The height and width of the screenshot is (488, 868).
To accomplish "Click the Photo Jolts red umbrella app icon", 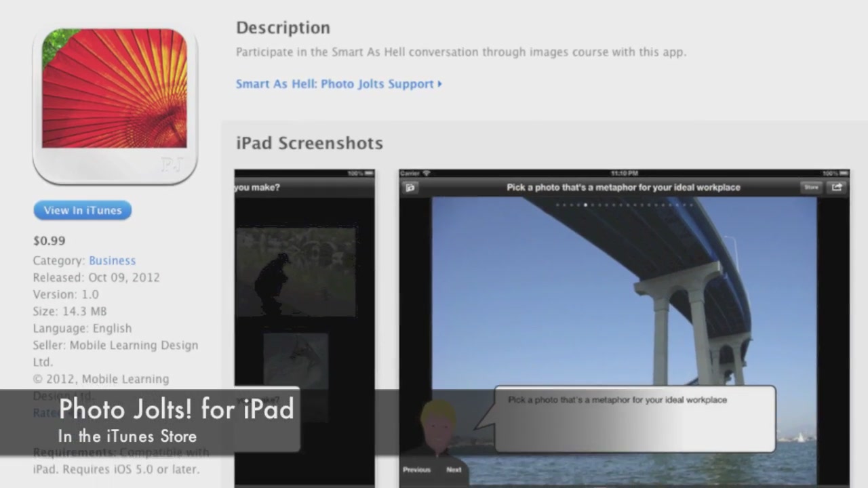I will tap(115, 104).
